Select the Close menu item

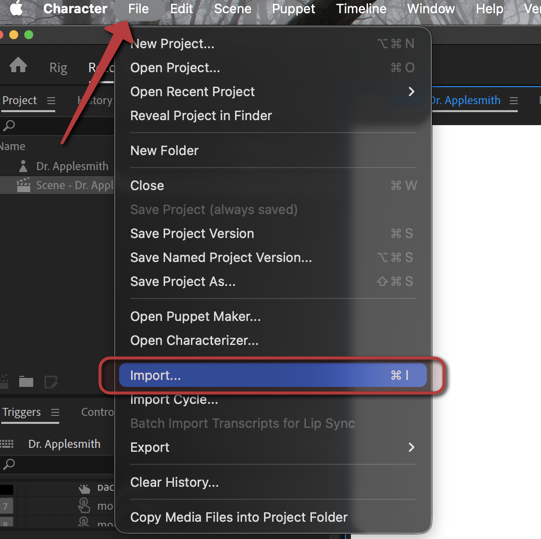pos(273,186)
